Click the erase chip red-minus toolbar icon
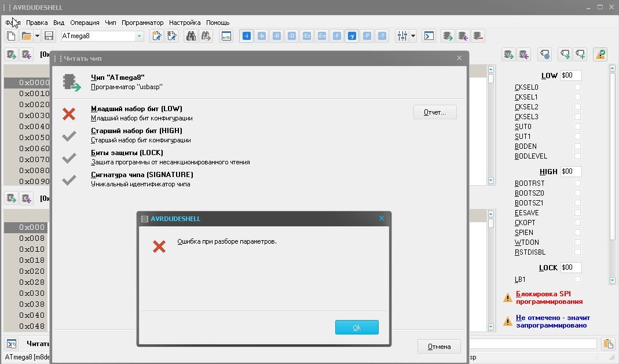The height and width of the screenshot is (364, 619). 478,36
